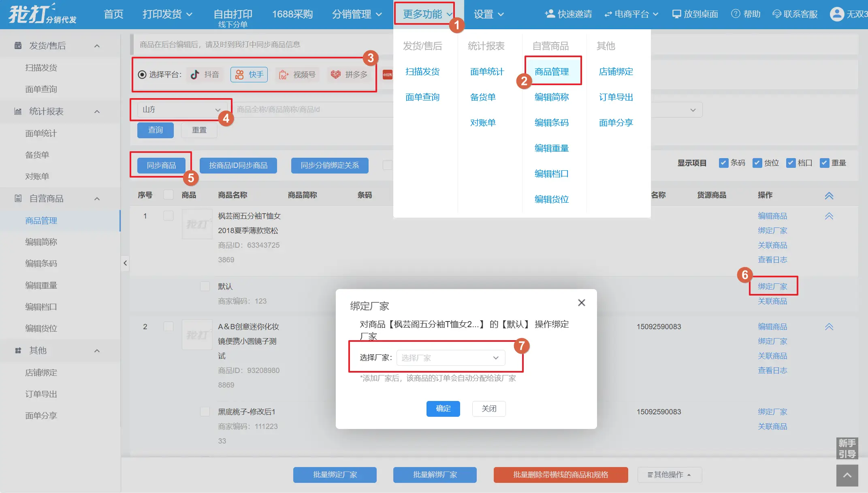Click the sidebar collapse arrow handle
The height and width of the screenshot is (493, 868).
125,263
